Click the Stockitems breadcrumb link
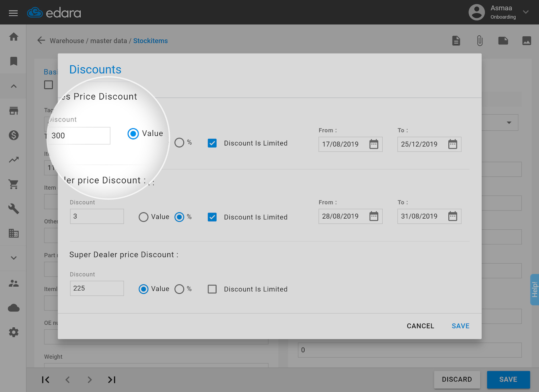This screenshot has height=392, width=539. (x=150, y=41)
